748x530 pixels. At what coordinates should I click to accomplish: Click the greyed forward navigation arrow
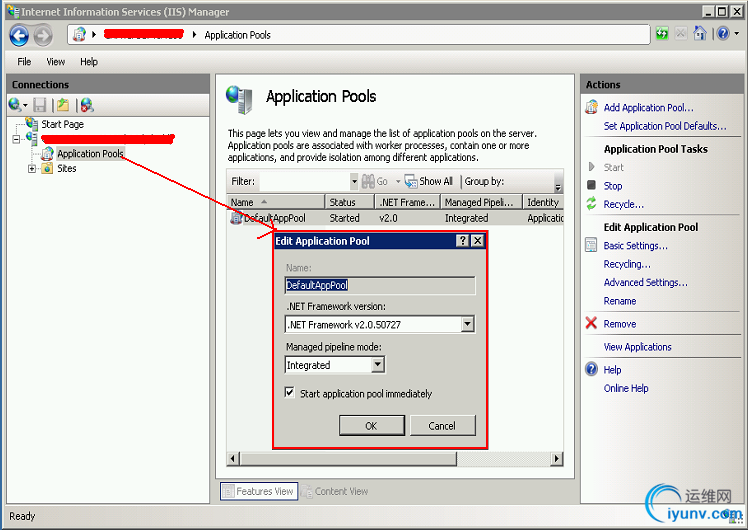point(43,35)
